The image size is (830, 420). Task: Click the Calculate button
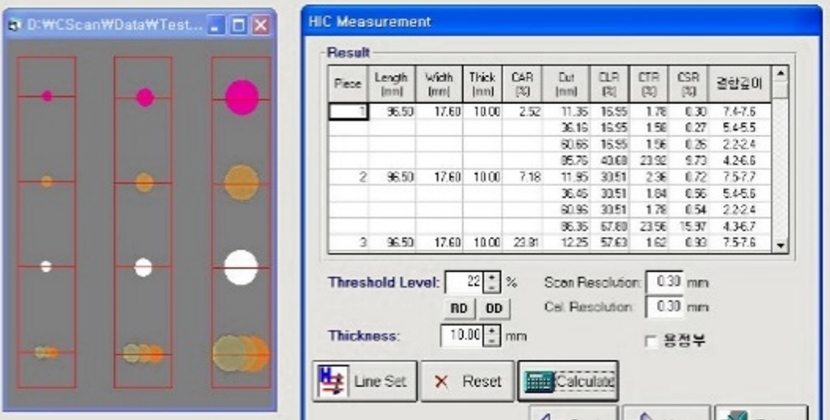(568, 381)
